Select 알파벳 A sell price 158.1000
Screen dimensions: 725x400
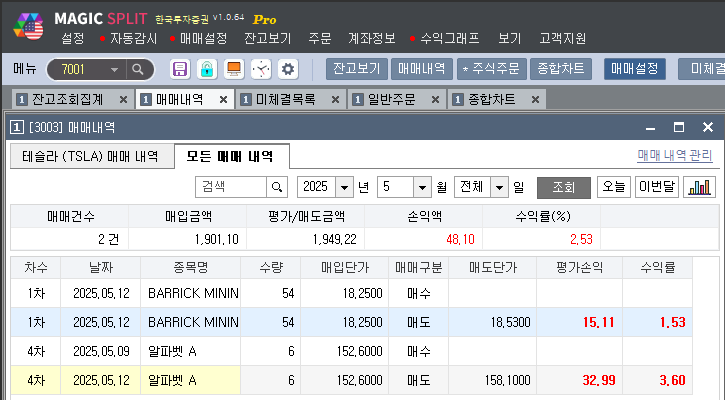pos(507,381)
